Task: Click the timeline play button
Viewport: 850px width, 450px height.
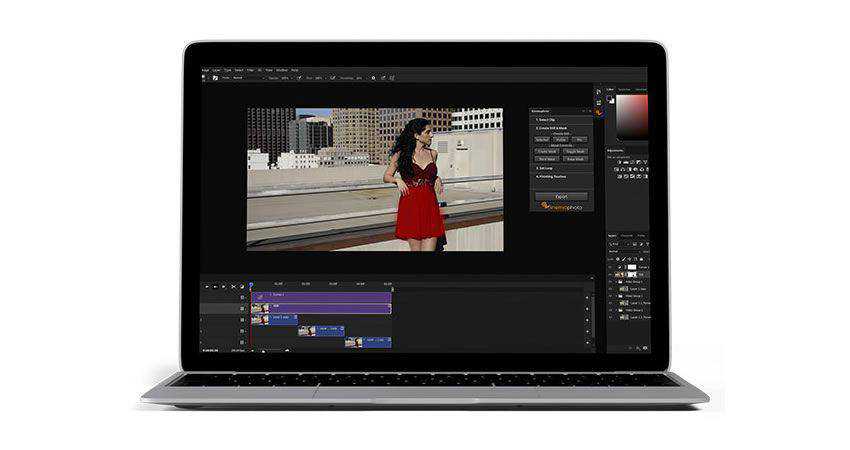Action: coord(223,287)
